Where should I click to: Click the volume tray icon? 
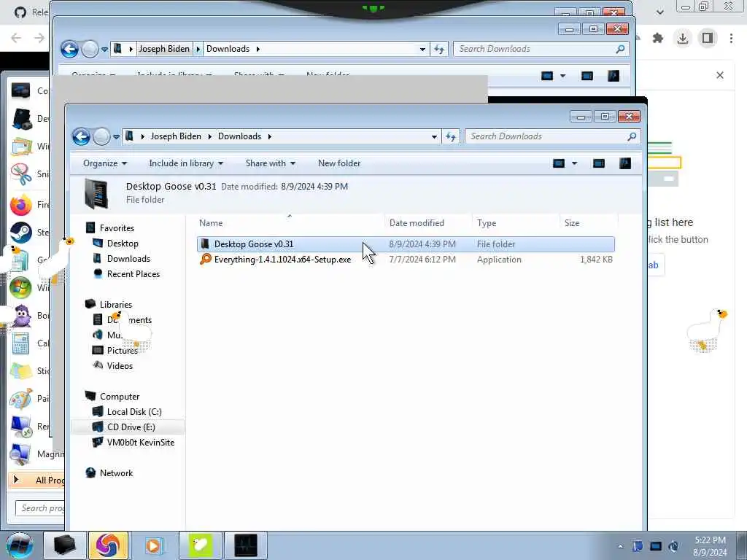coord(673,546)
